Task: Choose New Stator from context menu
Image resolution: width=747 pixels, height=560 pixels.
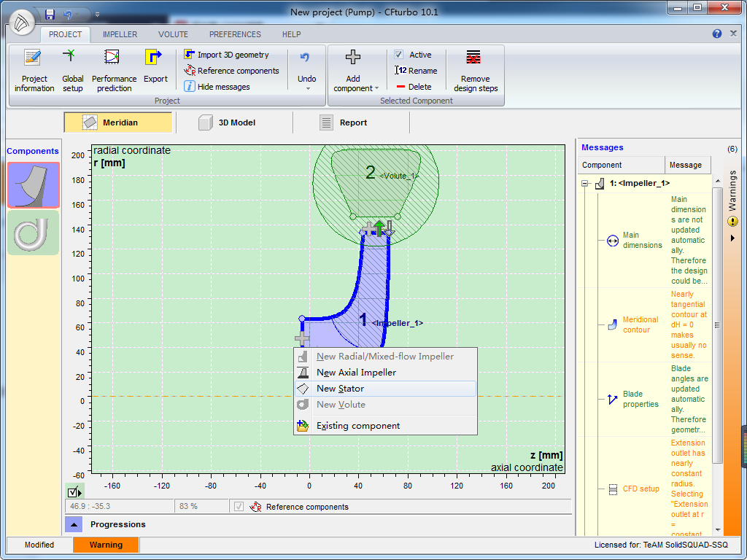Action: click(x=385, y=389)
